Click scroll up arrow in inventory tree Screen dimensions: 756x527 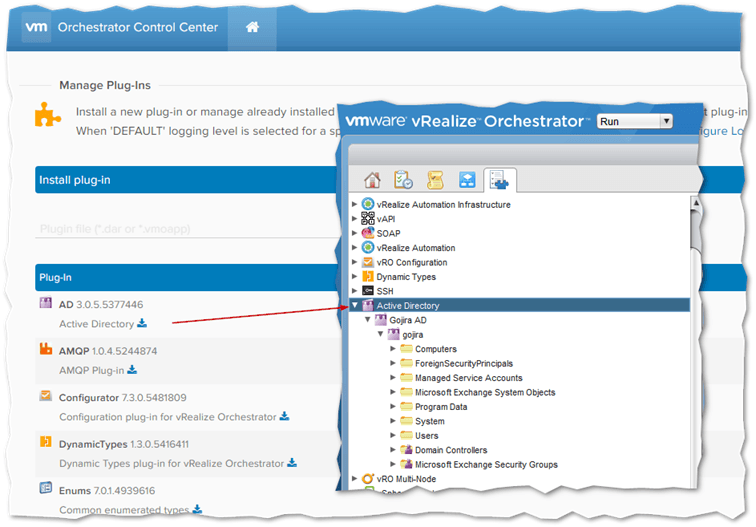click(x=695, y=203)
